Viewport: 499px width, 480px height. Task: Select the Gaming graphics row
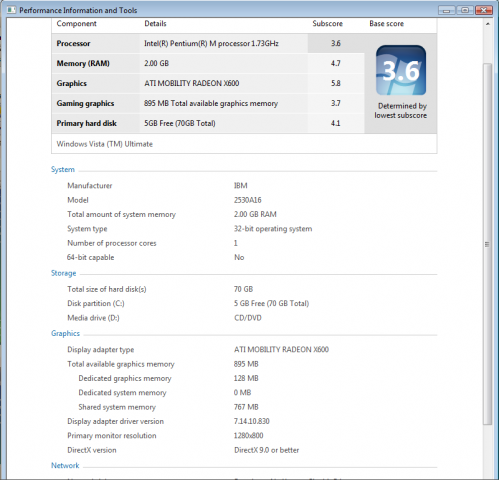[208, 103]
